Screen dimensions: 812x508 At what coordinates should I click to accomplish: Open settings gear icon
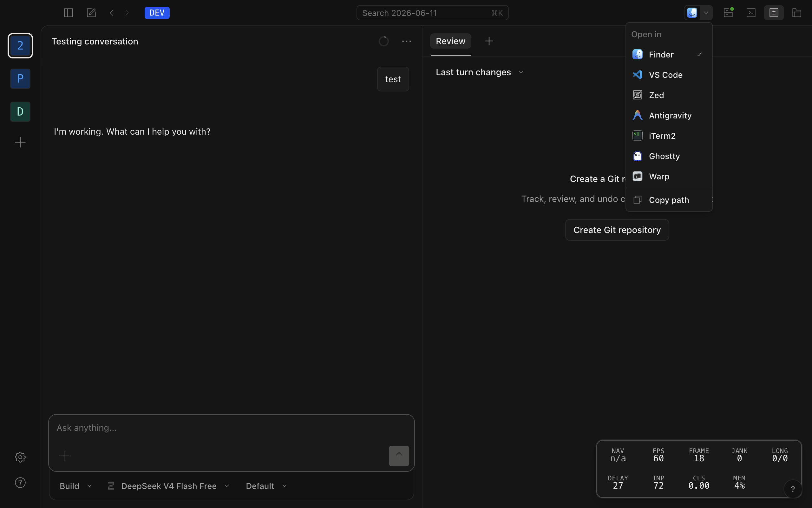pyautogui.click(x=20, y=457)
